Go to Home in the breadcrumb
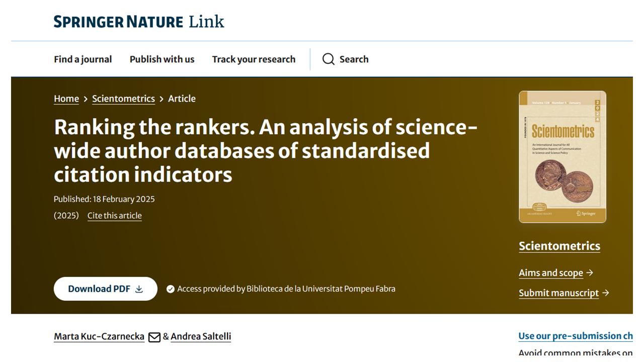This screenshot has height=362, width=644. click(x=66, y=99)
